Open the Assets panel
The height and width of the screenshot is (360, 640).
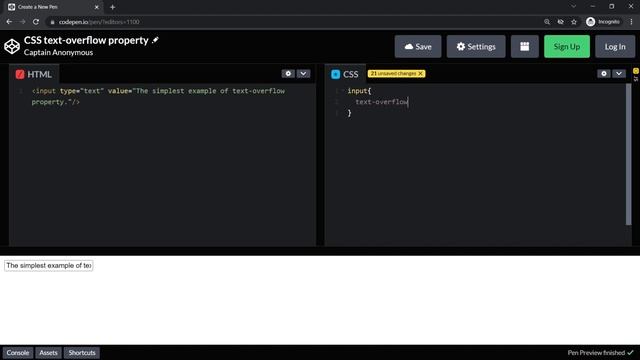click(49, 353)
